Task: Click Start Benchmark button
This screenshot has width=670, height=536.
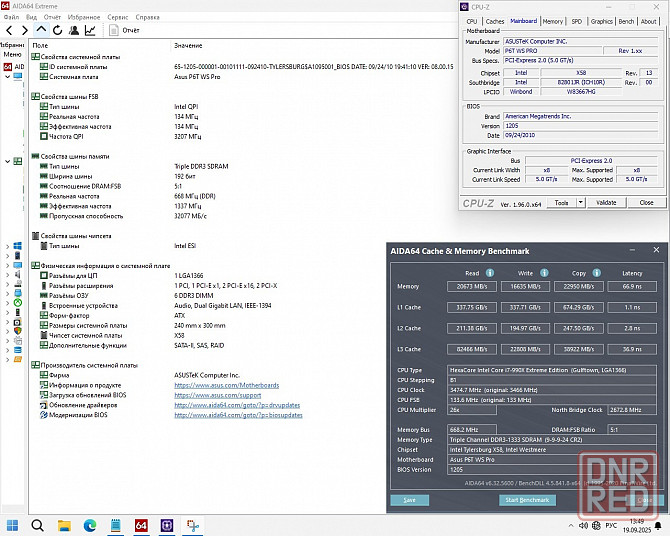Action: pos(525,499)
